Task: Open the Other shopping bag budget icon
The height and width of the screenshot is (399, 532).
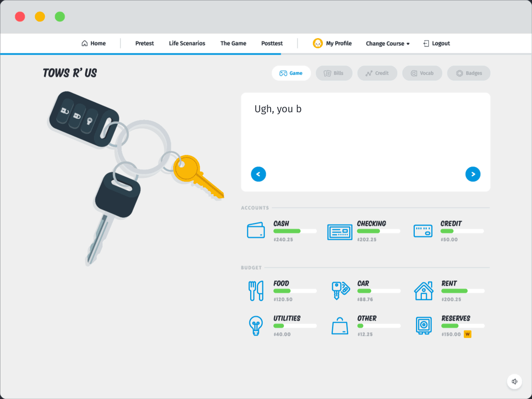Action: click(340, 326)
